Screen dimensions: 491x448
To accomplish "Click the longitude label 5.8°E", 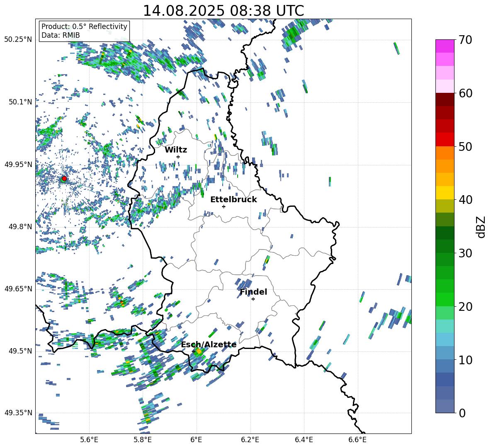I will tap(143, 440).
